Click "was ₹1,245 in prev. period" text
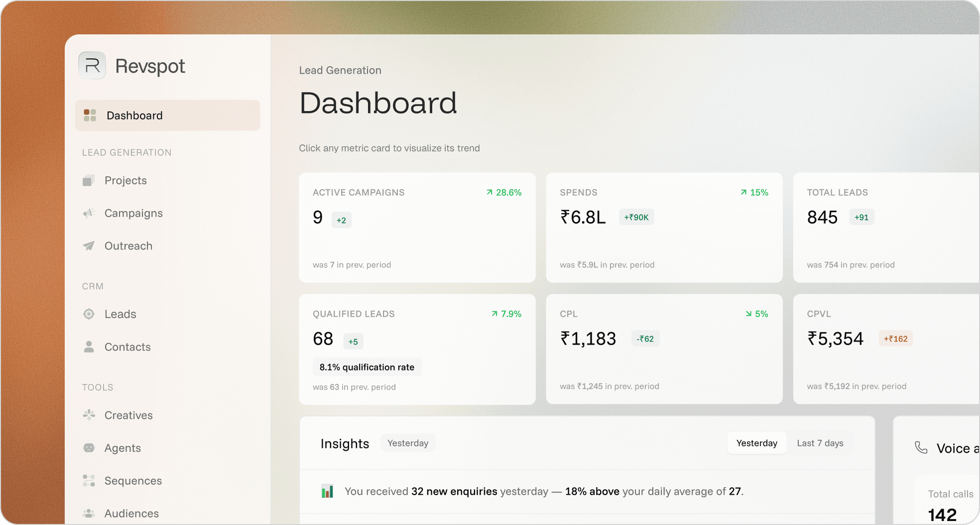Screen dimensions: 980x525 click(610, 386)
